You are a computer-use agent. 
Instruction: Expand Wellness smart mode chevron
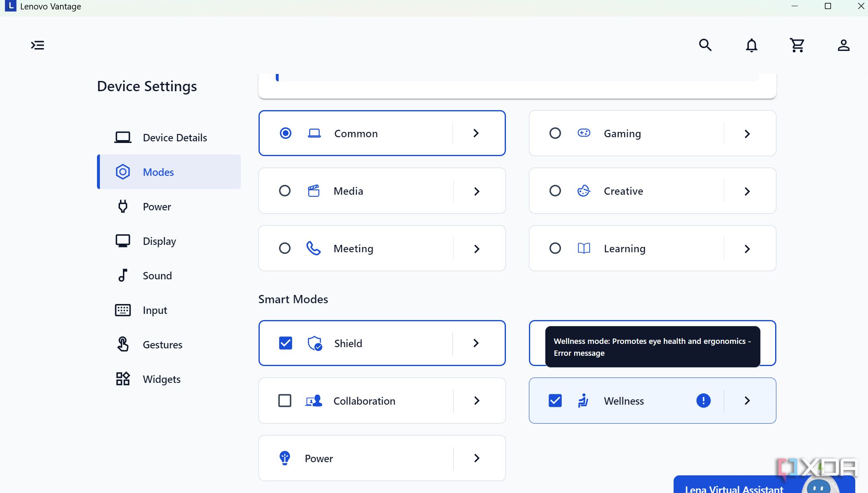pos(747,401)
